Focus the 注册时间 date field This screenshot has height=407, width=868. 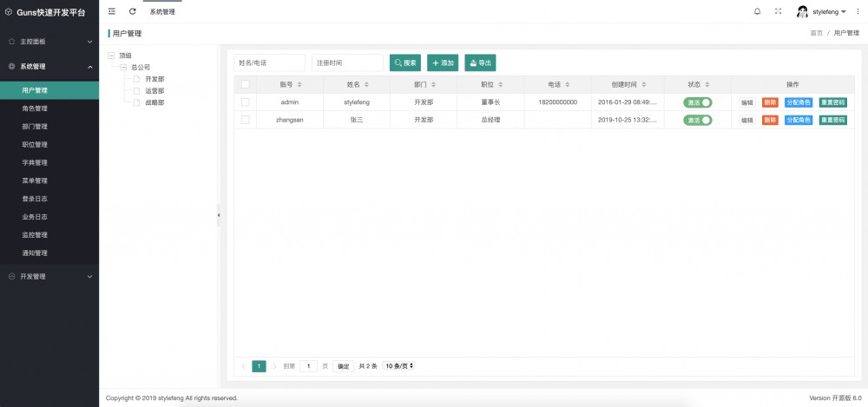[348, 62]
